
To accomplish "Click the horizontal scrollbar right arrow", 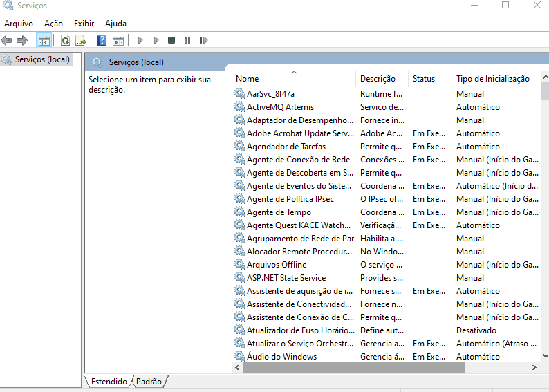I will [x=534, y=367].
